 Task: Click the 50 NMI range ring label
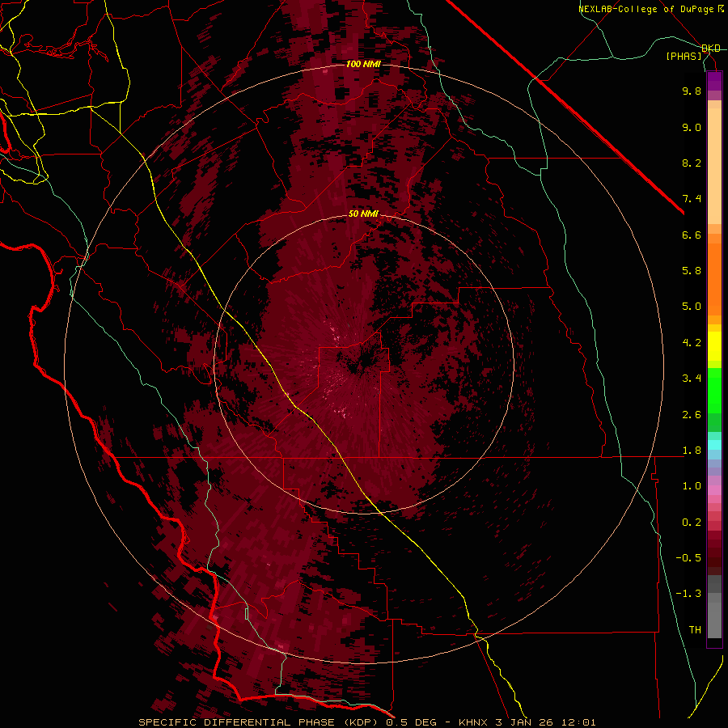[x=363, y=214]
